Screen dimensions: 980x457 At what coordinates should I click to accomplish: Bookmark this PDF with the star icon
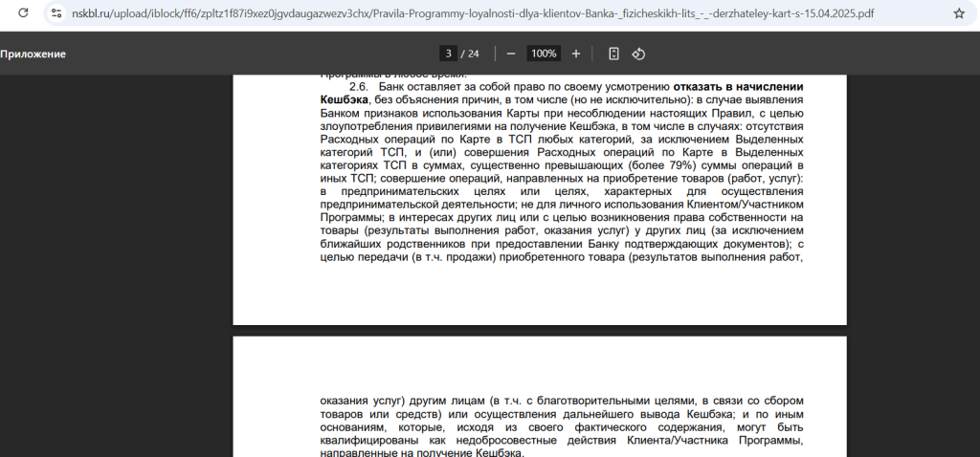pyautogui.click(x=958, y=13)
